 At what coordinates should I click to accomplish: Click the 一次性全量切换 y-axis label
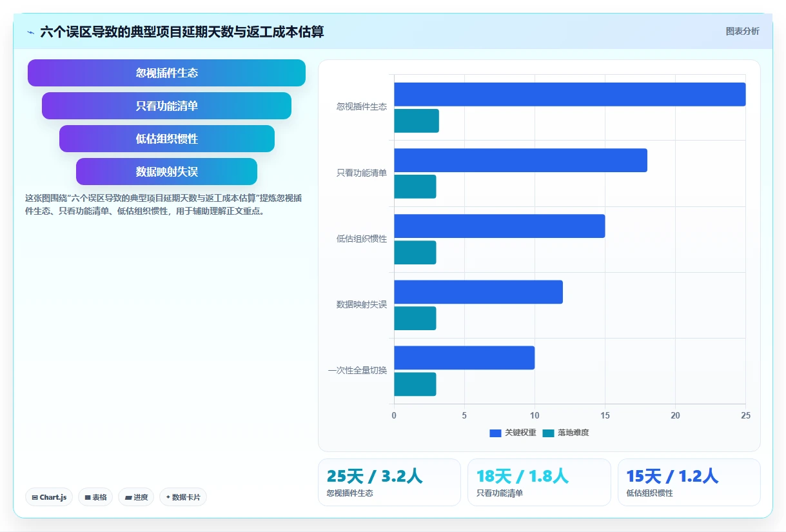coord(358,370)
